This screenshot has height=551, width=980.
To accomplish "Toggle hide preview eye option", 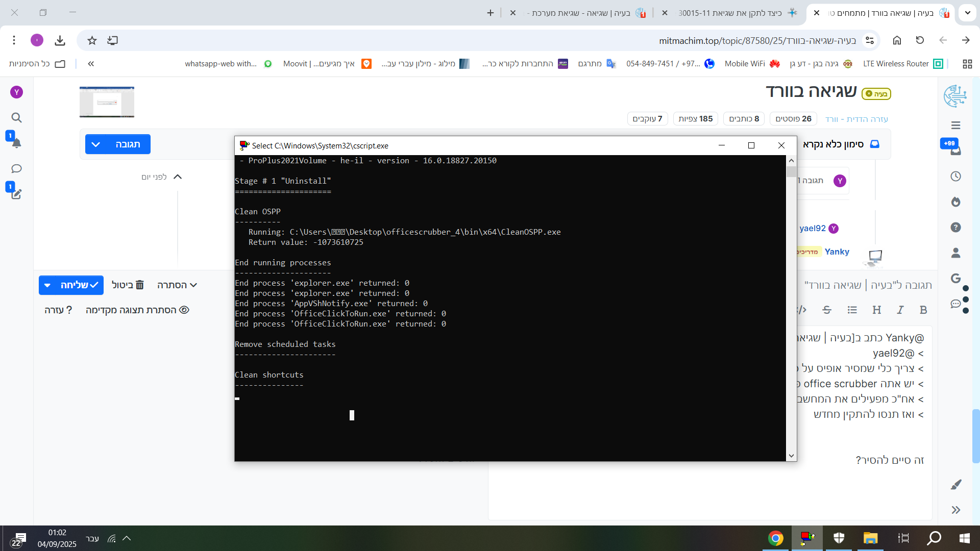I will (x=137, y=310).
